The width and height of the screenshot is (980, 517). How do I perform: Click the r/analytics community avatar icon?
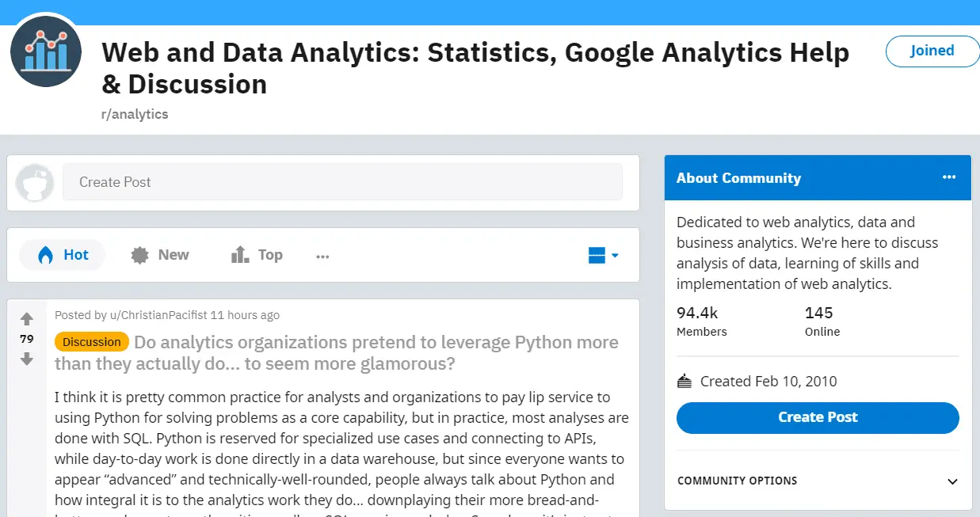(x=46, y=51)
